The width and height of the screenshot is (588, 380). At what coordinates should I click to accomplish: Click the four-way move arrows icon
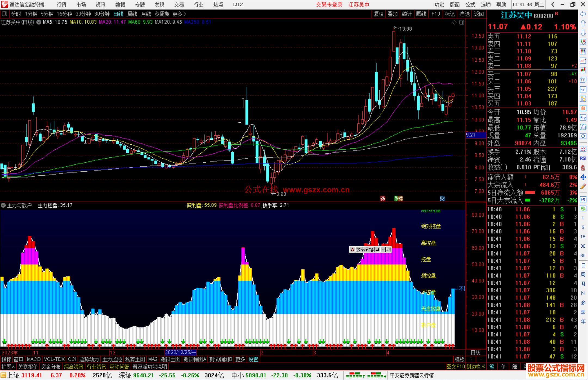pos(583,177)
